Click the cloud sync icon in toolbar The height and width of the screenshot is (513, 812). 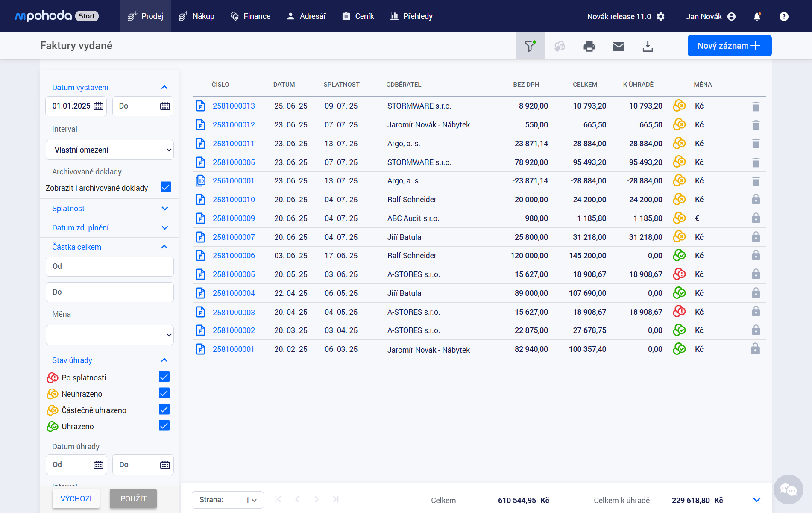click(560, 46)
